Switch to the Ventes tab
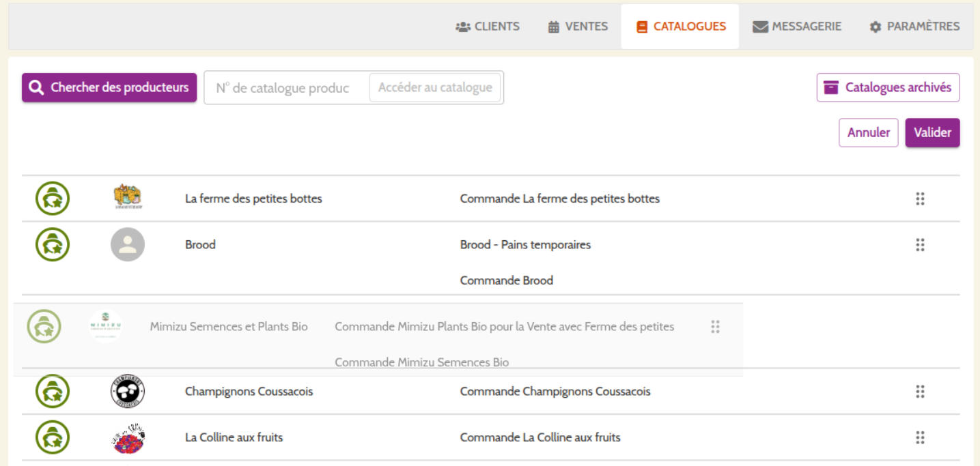This screenshot has height=466, width=980. [578, 27]
